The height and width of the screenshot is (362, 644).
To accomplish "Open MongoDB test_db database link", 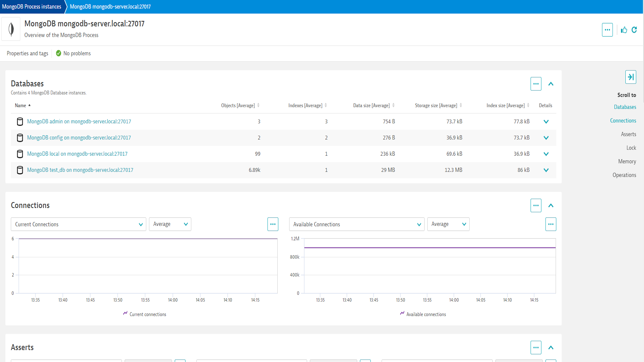I will 80,170.
